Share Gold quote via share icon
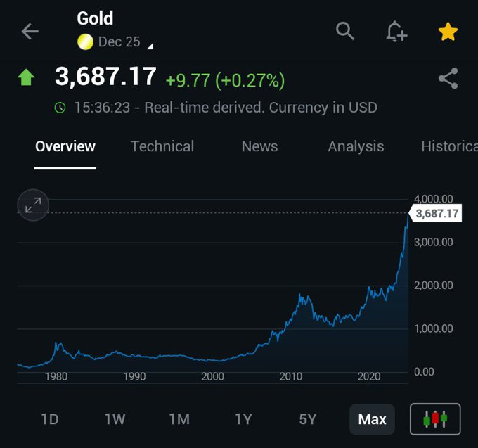 (x=448, y=78)
